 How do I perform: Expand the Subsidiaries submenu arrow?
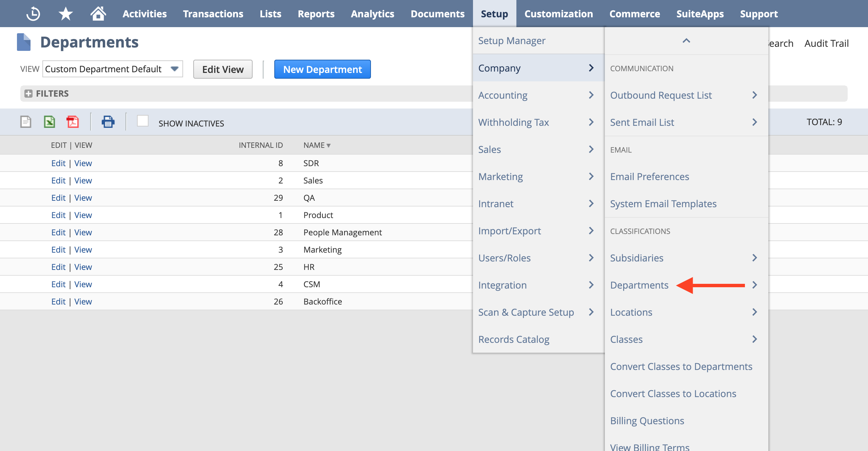point(754,258)
